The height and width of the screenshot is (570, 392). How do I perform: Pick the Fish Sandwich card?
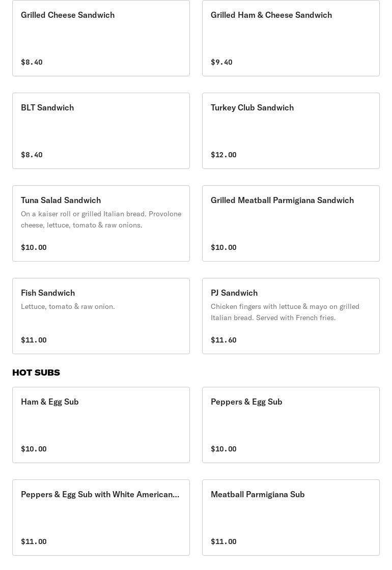pyautogui.click(x=101, y=316)
